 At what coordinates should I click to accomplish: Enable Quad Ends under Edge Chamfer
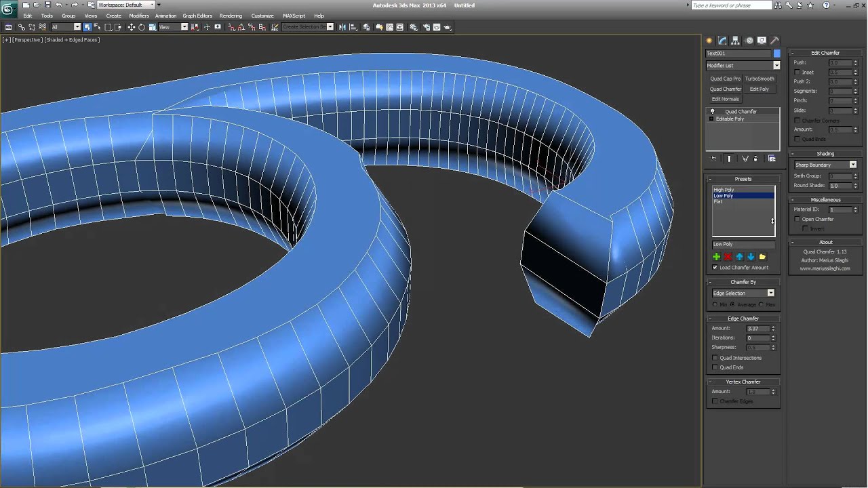[x=715, y=367]
